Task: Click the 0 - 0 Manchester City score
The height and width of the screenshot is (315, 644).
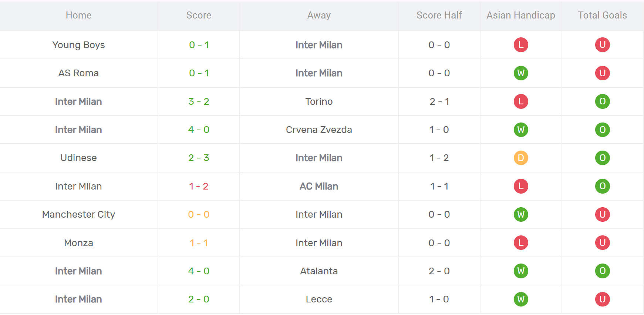Action: tap(199, 214)
